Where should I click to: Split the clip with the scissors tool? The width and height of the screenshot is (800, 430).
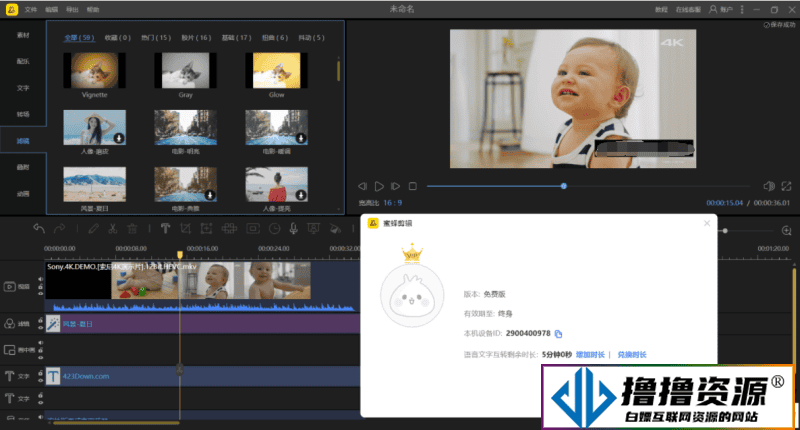point(113,229)
